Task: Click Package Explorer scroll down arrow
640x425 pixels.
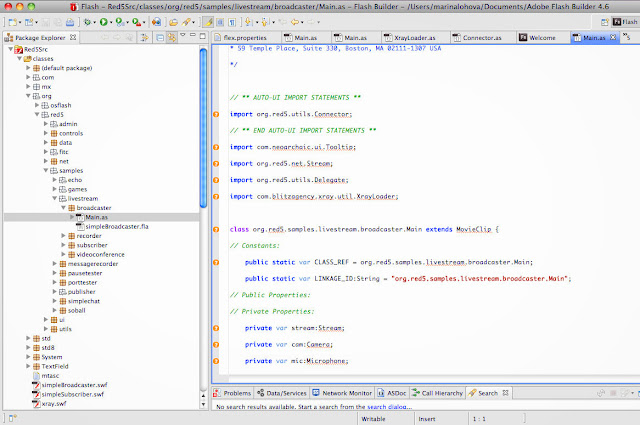Action: [203, 405]
